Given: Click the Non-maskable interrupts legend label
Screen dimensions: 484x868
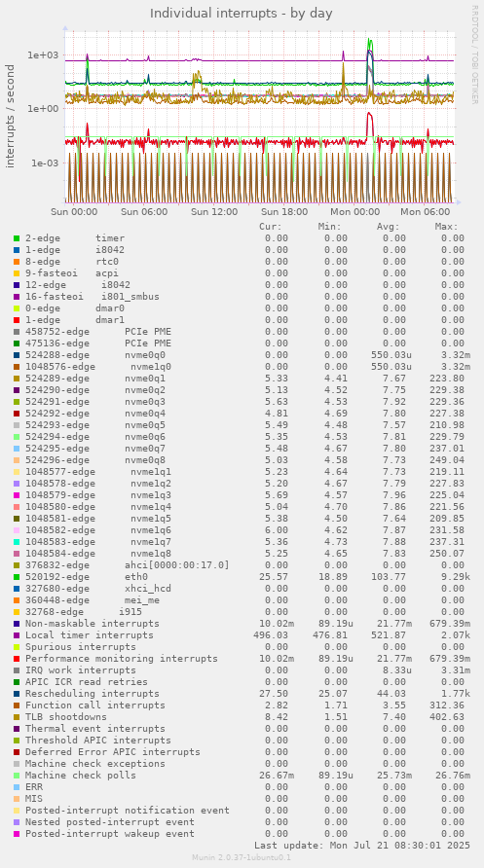Looking at the screenshot, I should (x=93, y=624).
